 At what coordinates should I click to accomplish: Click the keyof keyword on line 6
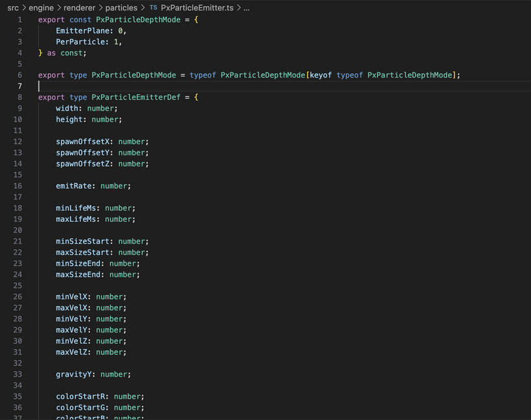[321, 75]
